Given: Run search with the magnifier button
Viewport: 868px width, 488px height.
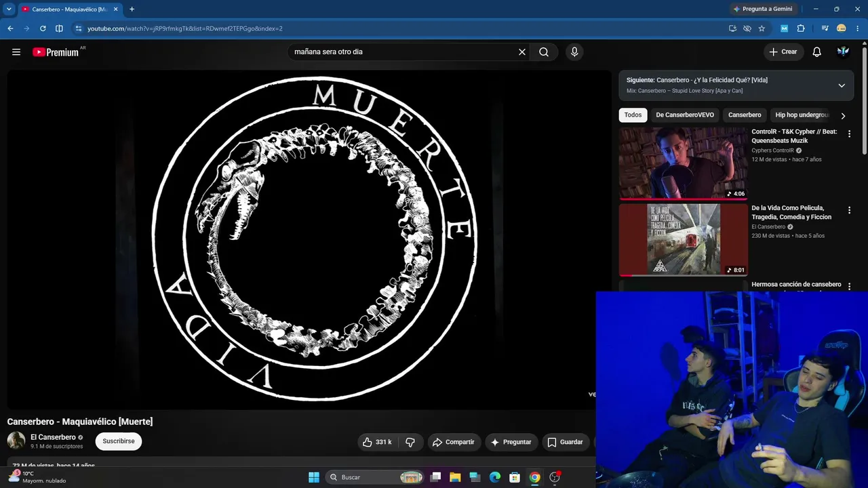Looking at the screenshot, I should (x=544, y=52).
